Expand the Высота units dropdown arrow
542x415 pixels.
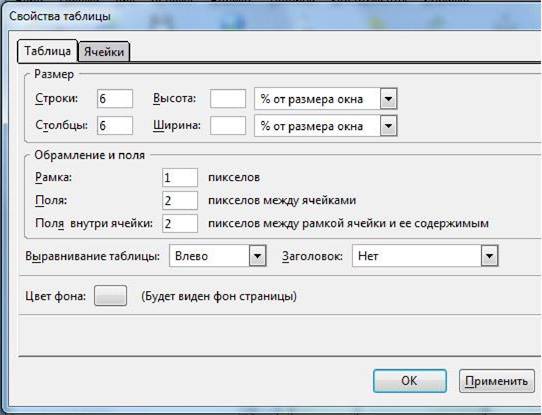(389, 99)
